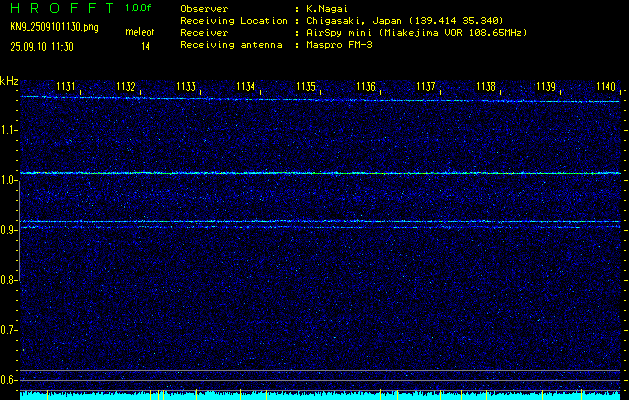This screenshot has height=400, width=629.
Task: Click the 1131 time marker
Action: [x=66, y=86]
